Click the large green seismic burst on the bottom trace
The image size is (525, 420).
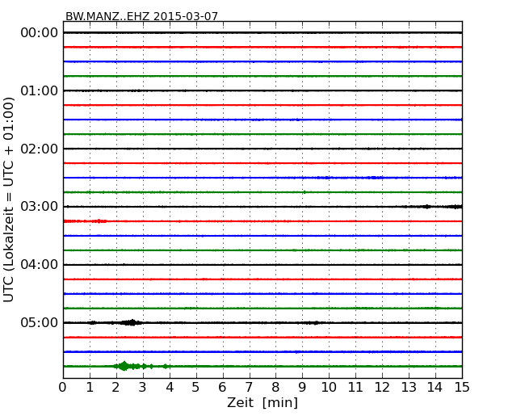click(124, 366)
